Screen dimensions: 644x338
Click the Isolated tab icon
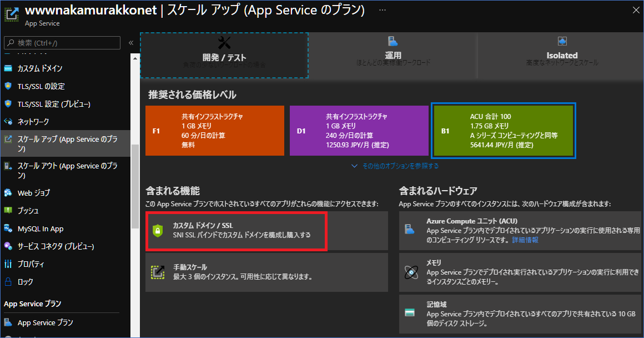(x=562, y=41)
